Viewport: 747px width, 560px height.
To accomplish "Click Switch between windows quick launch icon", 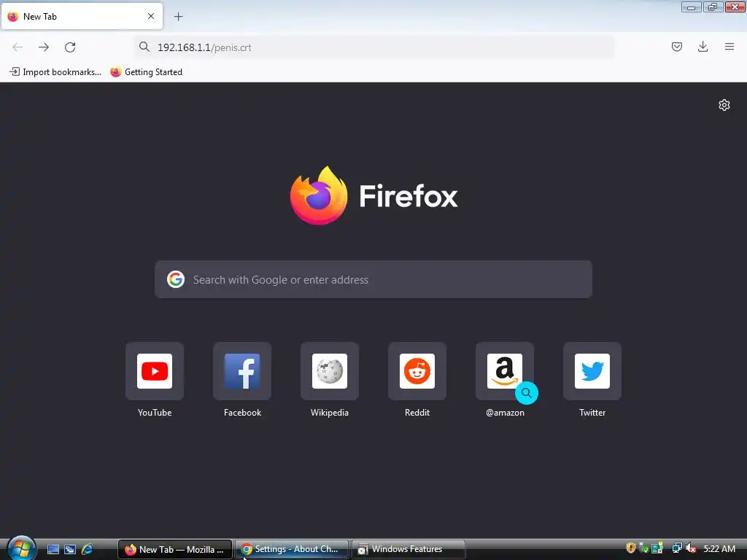I will [70, 549].
